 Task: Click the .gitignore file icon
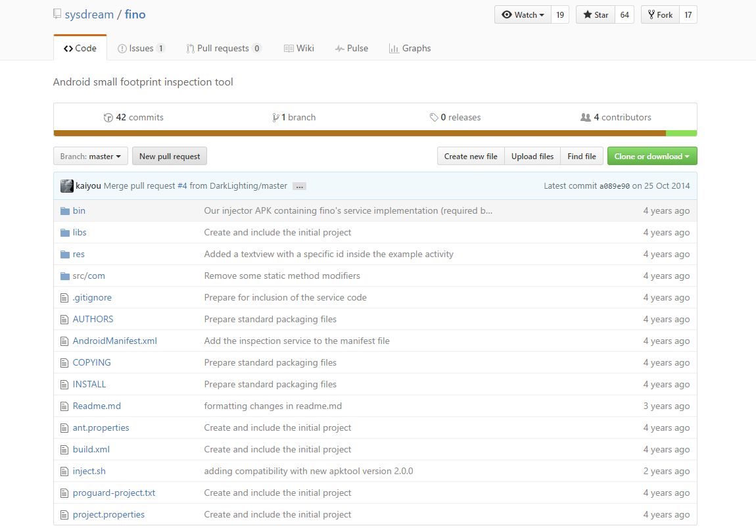[64, 298]
